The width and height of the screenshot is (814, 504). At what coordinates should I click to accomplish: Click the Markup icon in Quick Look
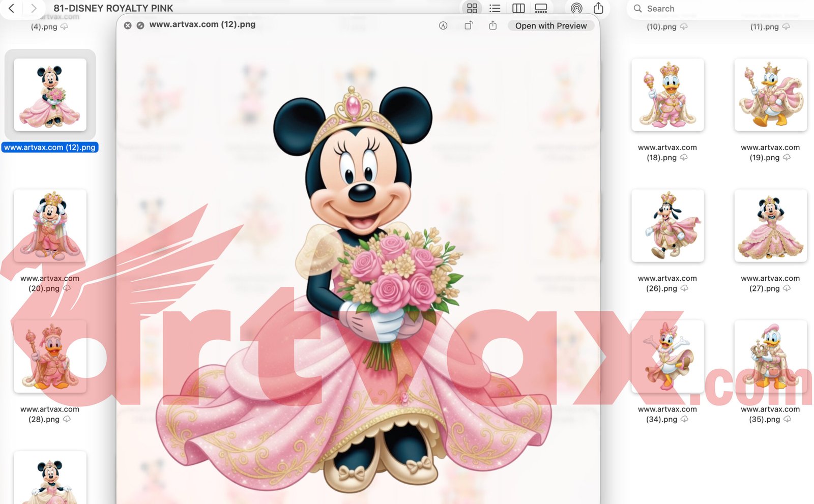[x=443, y=25]
